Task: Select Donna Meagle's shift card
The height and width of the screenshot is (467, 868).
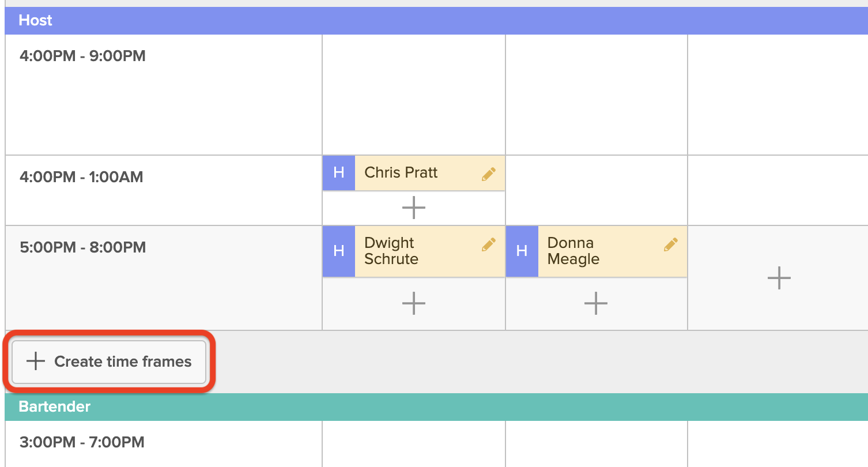Action: click(588, 251)
